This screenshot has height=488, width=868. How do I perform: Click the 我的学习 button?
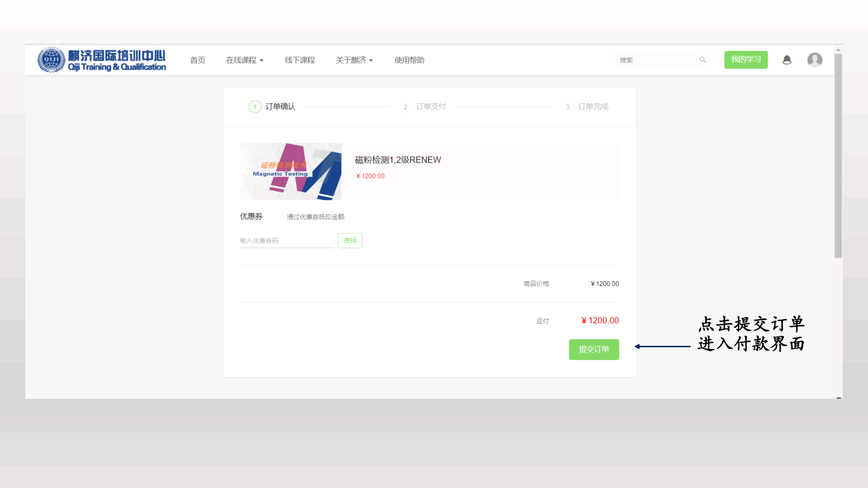pyautogui.click(x=746, y=60)
